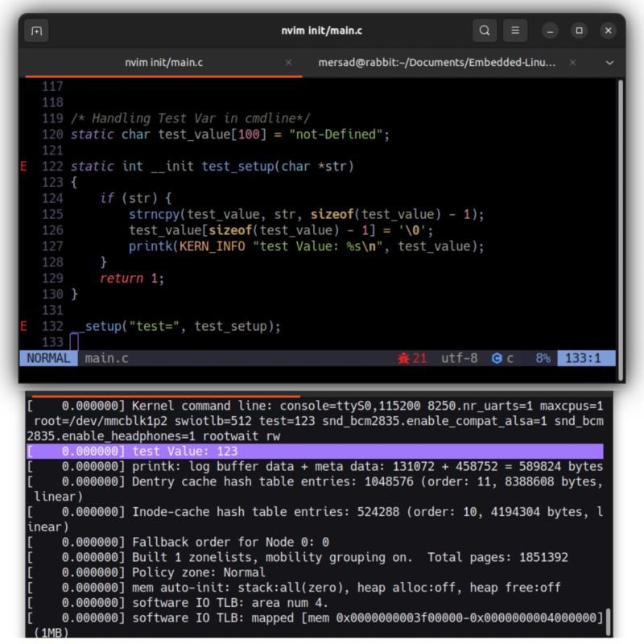Screen dimensions: 644x644
Task: Click the terminal search icon
Action: 484,31
